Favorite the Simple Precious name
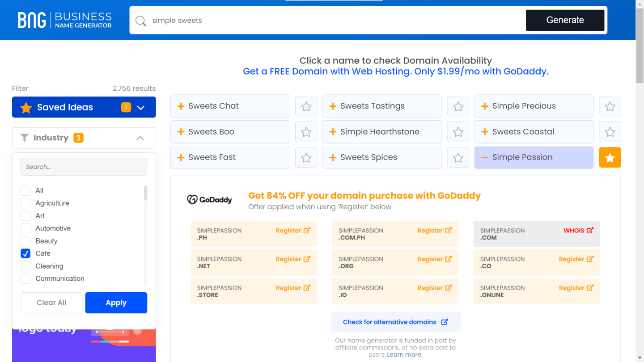 [x=610, y=106]
